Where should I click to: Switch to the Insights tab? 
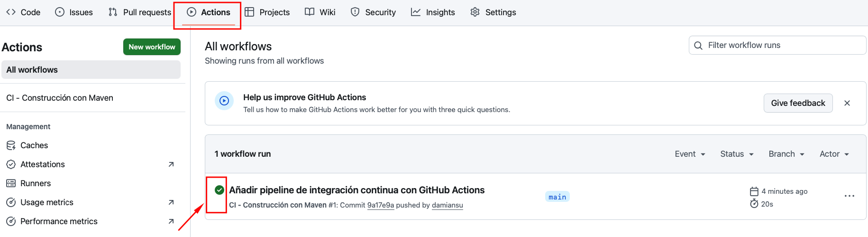pyautogui.click(x=433, y=12)
